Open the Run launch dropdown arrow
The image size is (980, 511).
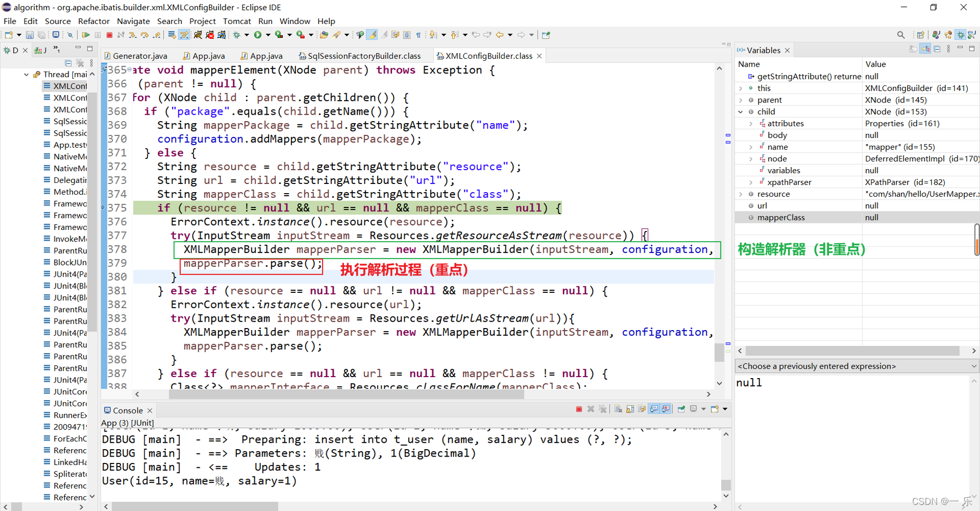click(268, 35)
